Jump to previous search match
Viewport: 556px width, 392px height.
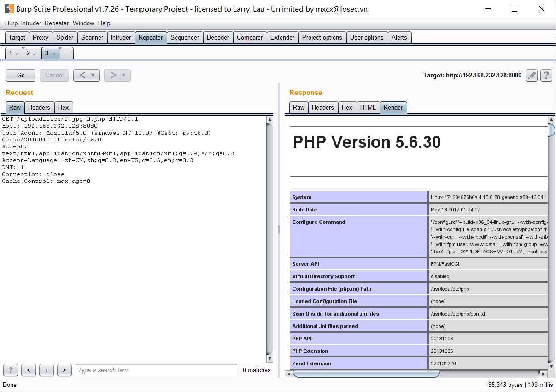(29, 370)
